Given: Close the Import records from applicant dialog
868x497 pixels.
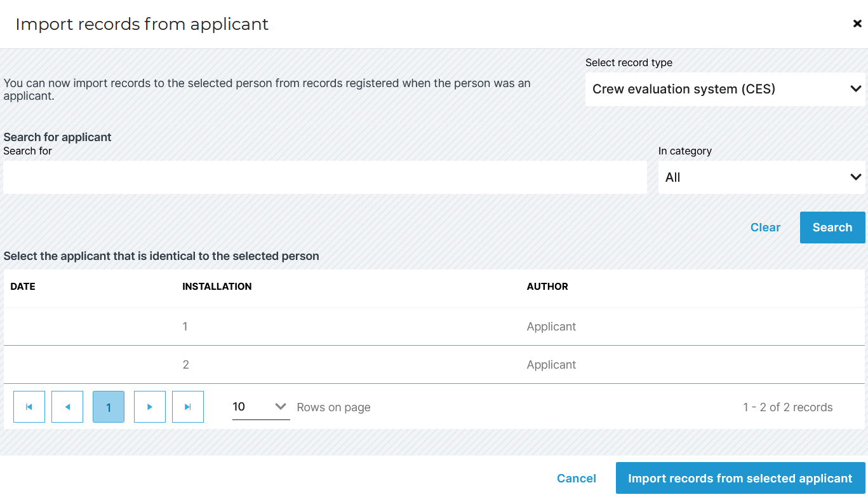Looking at the screenshot, I should [857, 23].
